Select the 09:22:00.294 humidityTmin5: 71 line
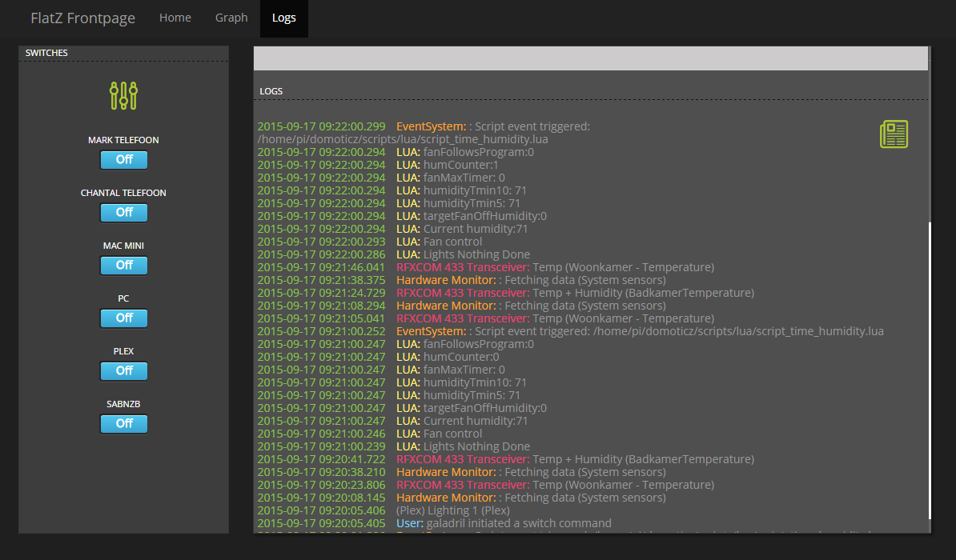 click(389, 203)
